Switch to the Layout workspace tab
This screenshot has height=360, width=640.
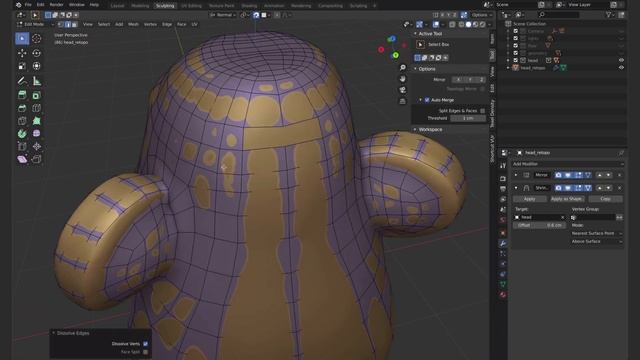(117, 6)
